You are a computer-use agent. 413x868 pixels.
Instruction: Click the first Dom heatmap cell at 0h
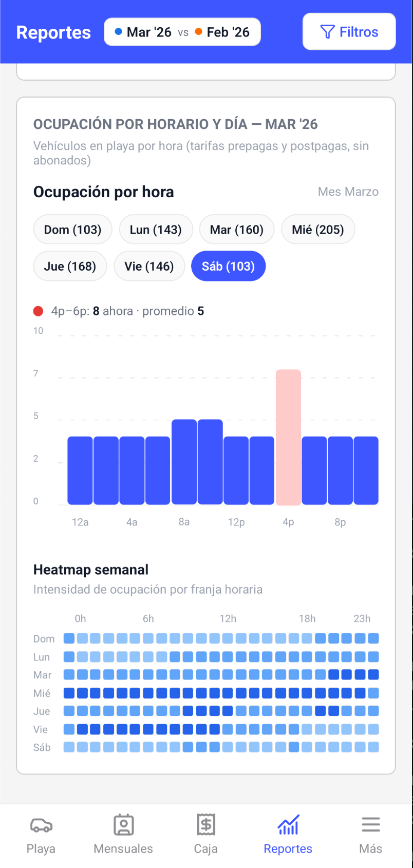coord(69,638)
